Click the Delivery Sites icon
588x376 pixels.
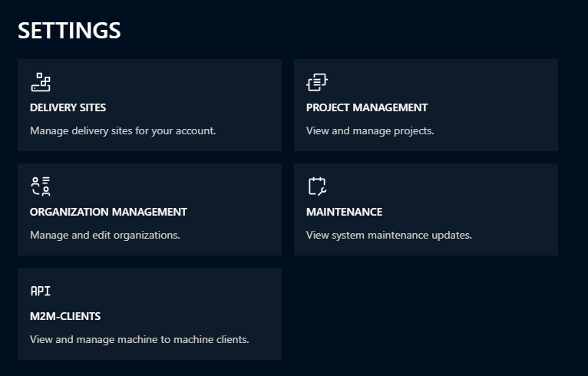[x=41, y=82]
